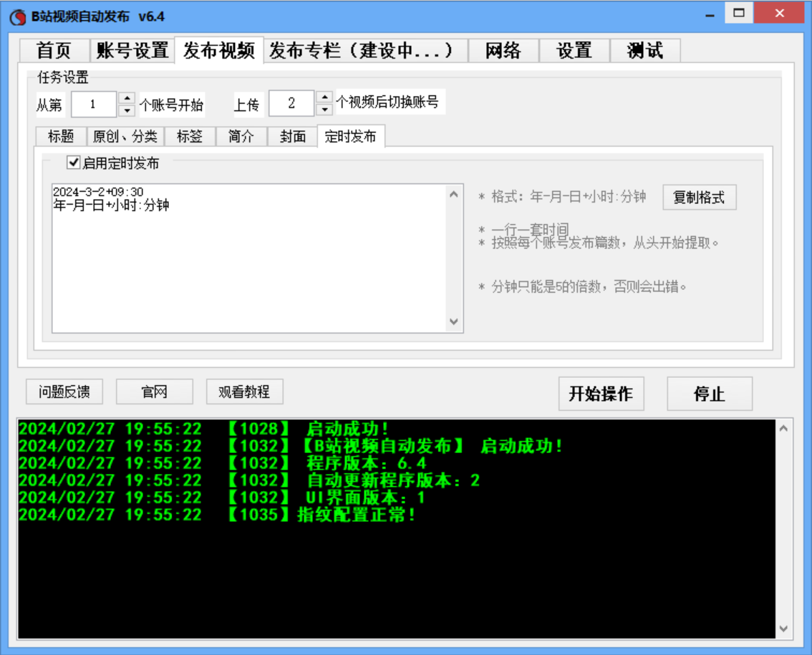The image size is (812, 655).
Task: Select the 标题 sub-tab
Action: coord(61,137)
